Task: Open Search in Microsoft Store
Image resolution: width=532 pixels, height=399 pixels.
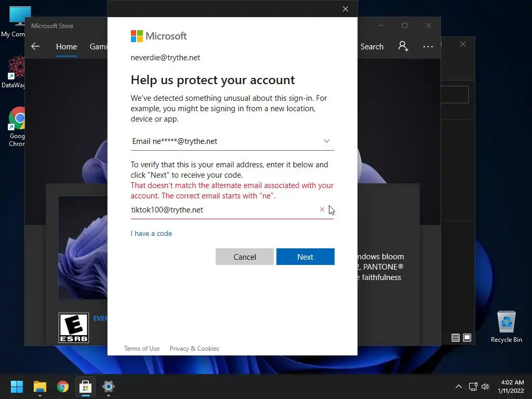Action: coord(372,46)
